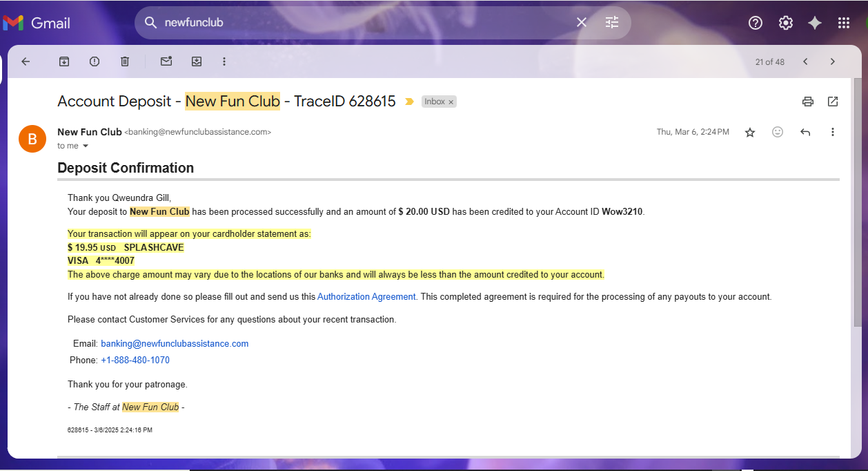This screenshot has width=868, height=471.
Task: Open the email in a new window
Action: [833, 102]
